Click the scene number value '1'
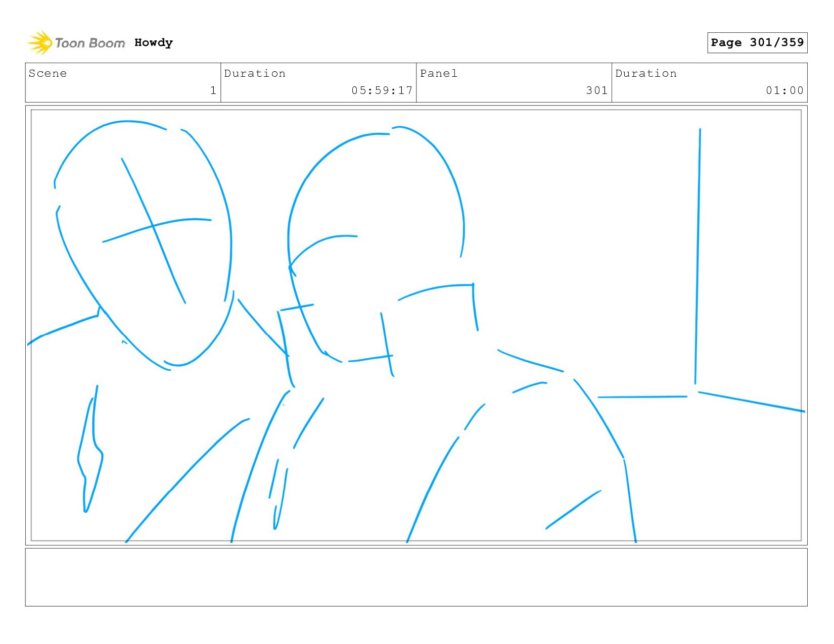 pyautogui.click(x=213, y=90)
